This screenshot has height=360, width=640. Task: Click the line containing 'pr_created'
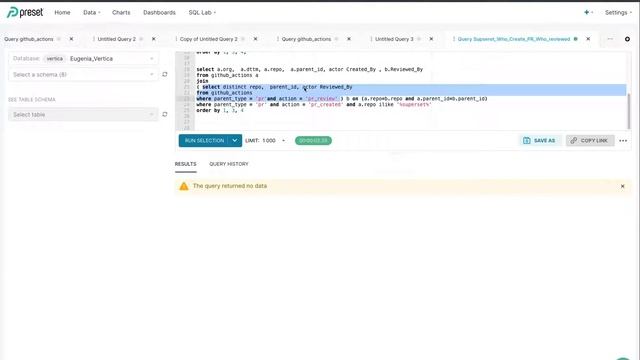pos(313,104)
